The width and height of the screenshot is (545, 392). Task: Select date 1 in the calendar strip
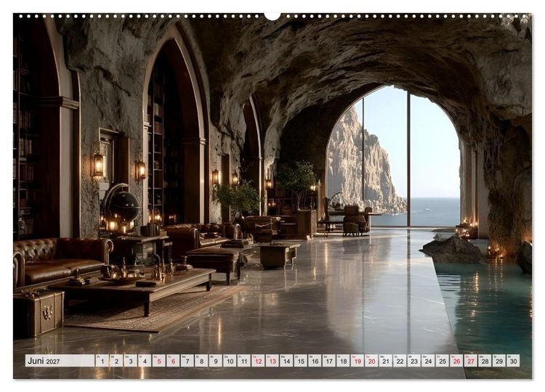[102, 361]
